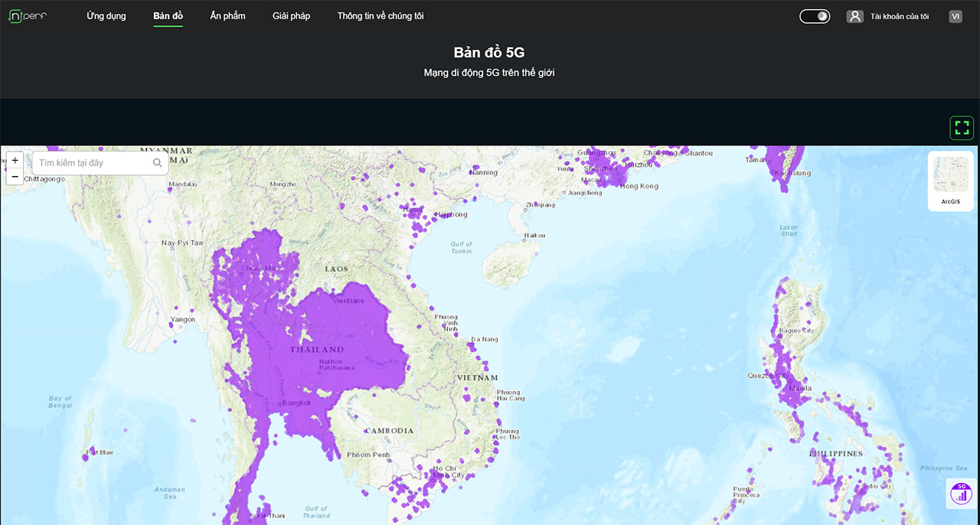This screenshot has height=525, width=980.
Task: Expand Thông tin về chúng tôi menu
Action: (380, 16)
